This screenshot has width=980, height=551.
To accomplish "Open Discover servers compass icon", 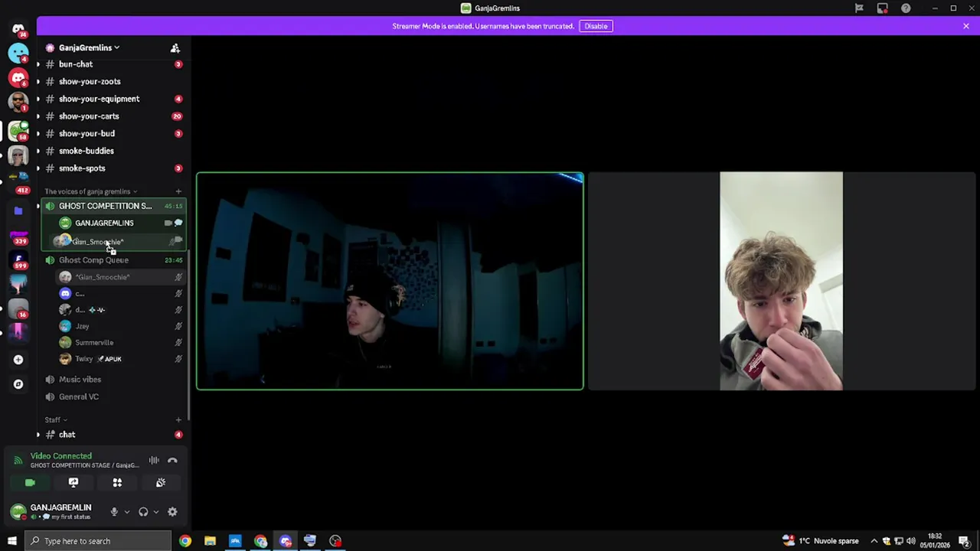I will pos(18,384).
